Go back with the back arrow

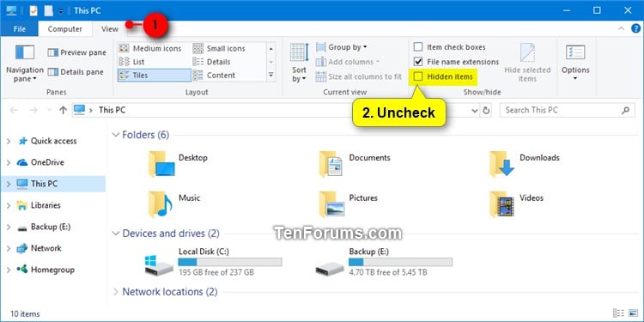[14, 110]
